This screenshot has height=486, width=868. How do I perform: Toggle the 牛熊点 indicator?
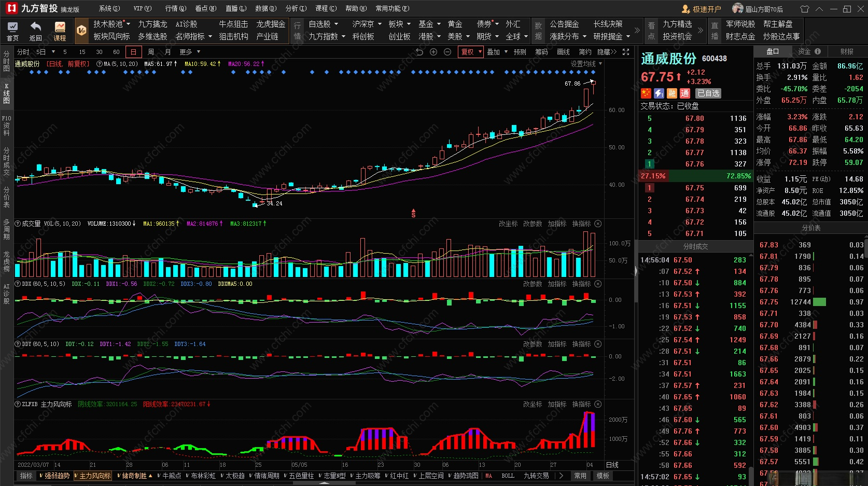(x=170, y=476)
